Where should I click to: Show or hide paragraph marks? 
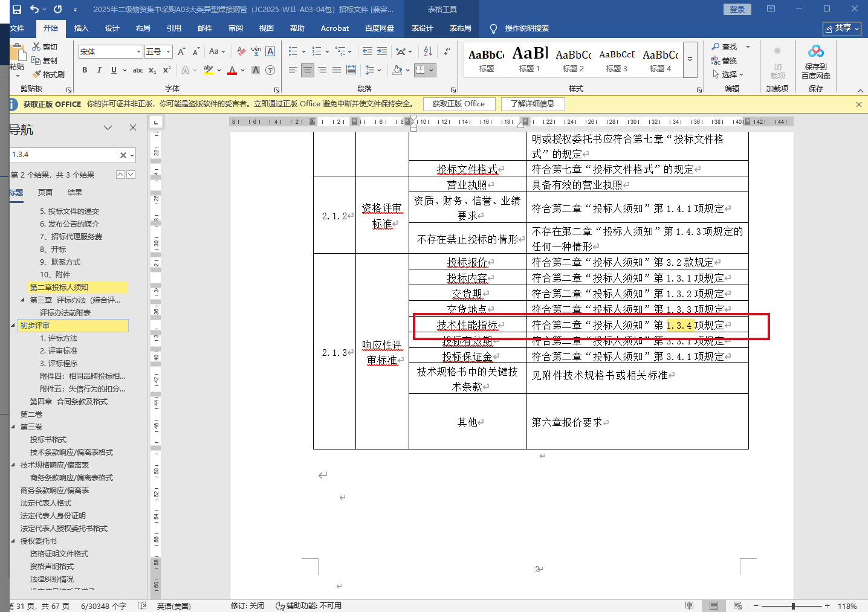[447, 51]
